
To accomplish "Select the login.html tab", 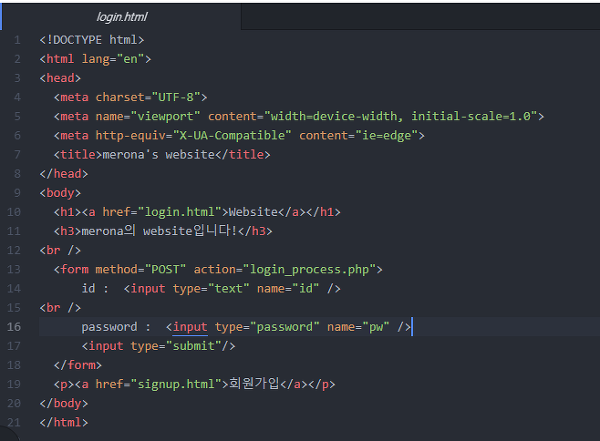I will pyautogui.click(x=122, y=17).
